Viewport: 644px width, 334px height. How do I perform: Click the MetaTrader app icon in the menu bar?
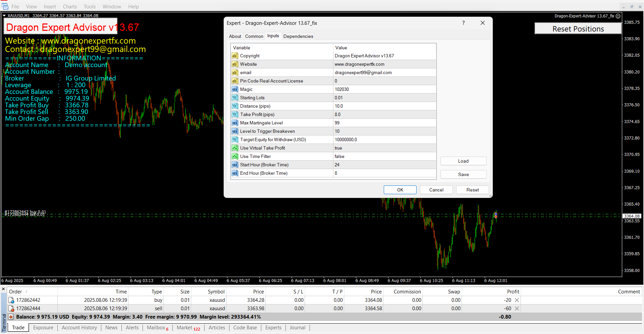[5, 6]
